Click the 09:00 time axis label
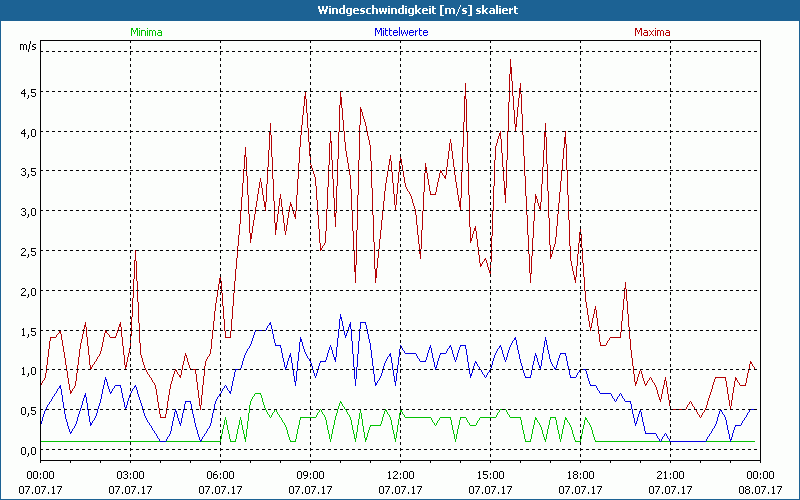Screen dimensions: 800x500 point(310,475)
